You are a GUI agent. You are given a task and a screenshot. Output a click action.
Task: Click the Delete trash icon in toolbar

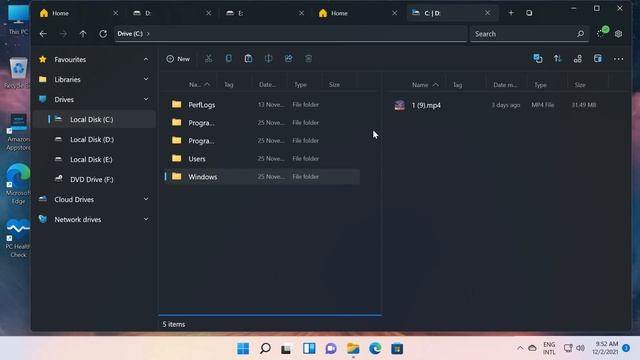[x=309, y=59]
